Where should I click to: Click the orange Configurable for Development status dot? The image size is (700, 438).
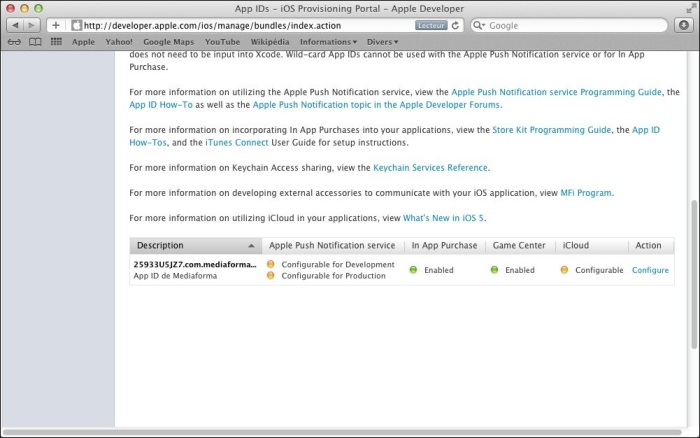(271, 264)
